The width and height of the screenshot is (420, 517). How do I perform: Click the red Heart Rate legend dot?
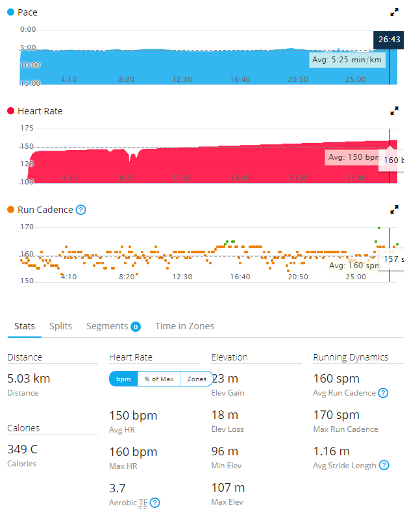11,111
